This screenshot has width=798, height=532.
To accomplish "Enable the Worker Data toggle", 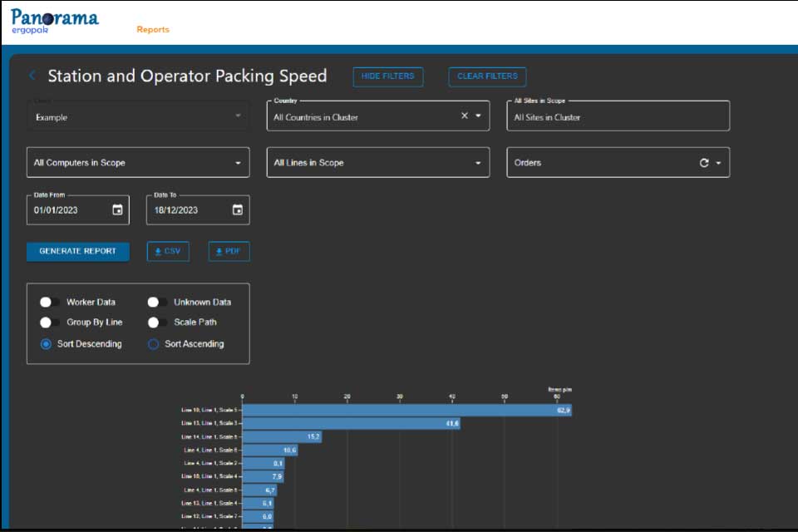I will coord(49,303).
